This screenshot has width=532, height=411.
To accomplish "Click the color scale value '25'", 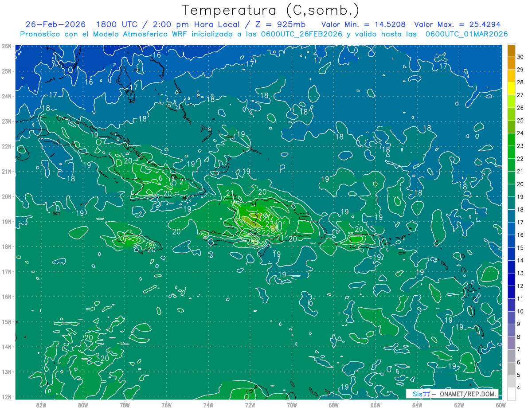I will pos(520,120).
